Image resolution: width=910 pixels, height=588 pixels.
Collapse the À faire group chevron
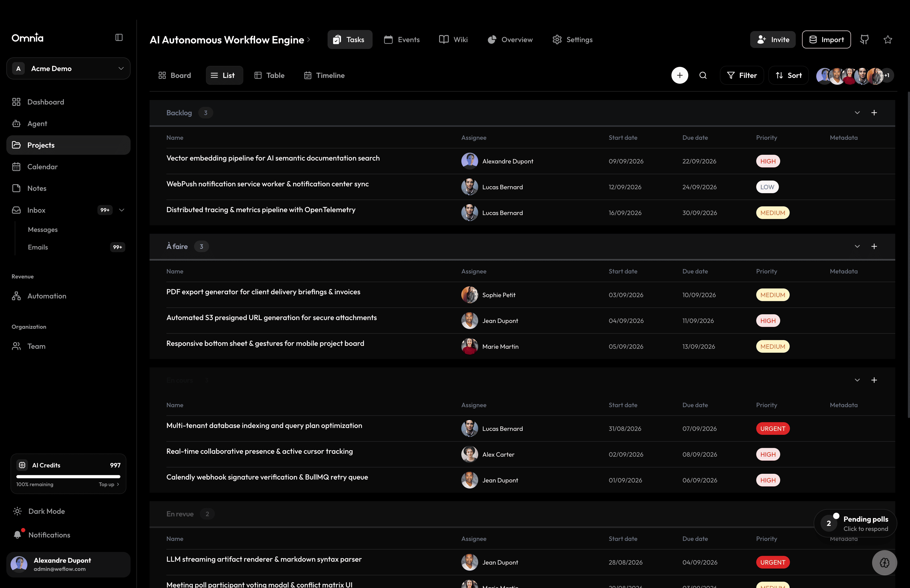click(857, 246)
